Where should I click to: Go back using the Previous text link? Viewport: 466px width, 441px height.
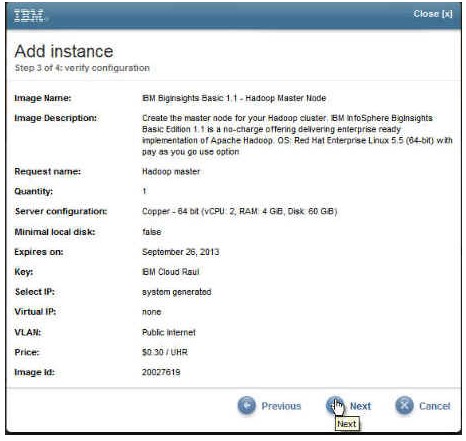coord(281,406)
